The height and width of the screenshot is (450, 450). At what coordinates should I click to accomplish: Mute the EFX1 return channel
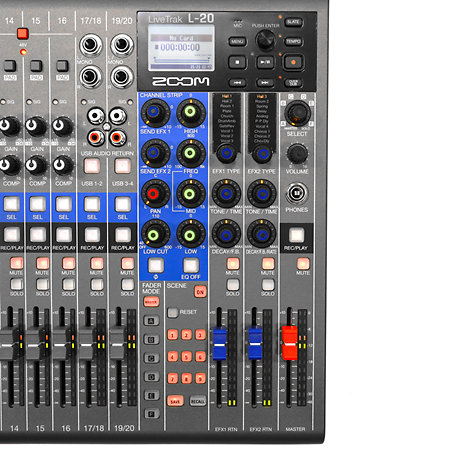pos(233,263)
